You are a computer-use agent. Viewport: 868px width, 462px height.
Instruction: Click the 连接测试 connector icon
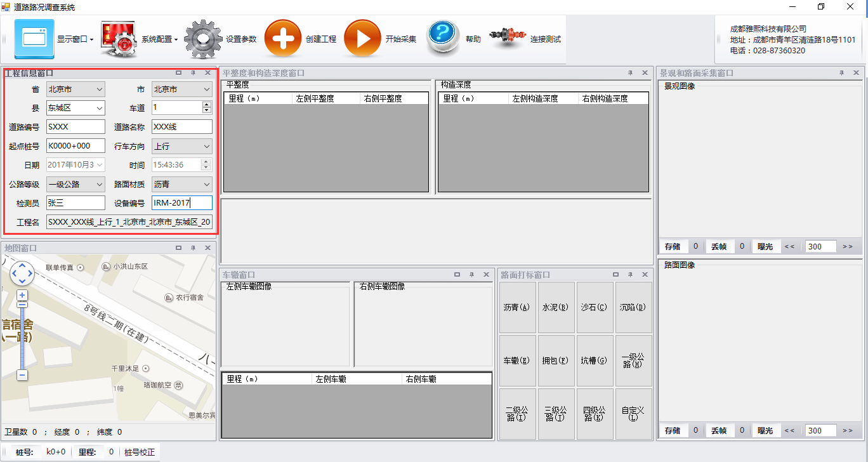508,39
